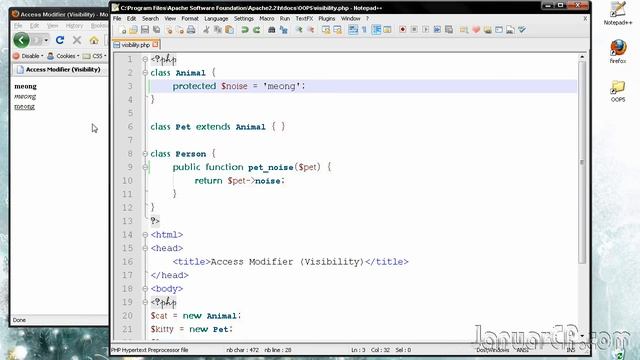Click Run Macro Multiple Times icon

pyautogui.click(x=437, y=30)
